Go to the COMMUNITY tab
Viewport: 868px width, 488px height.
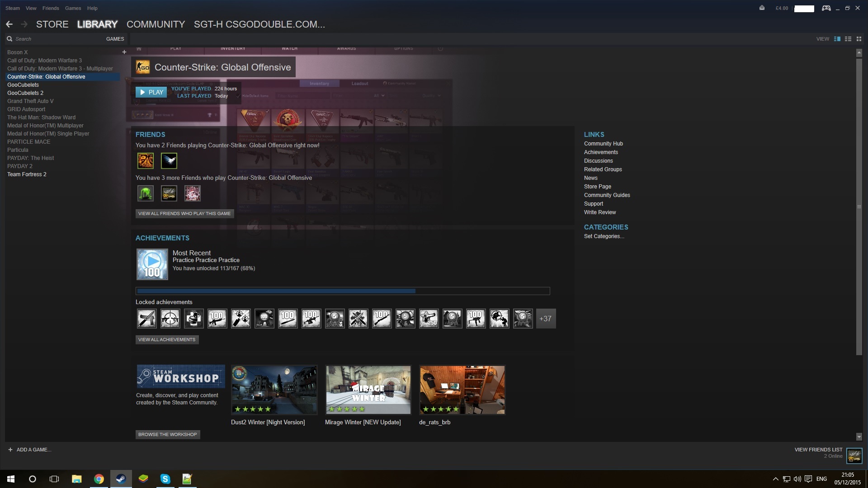[x=156, y=24]
